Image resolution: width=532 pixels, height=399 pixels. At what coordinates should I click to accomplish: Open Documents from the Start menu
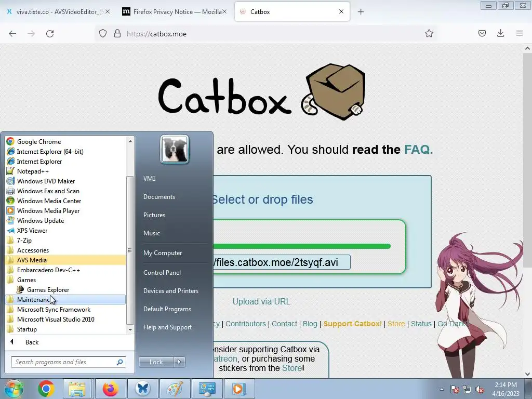tap(159, 197)
